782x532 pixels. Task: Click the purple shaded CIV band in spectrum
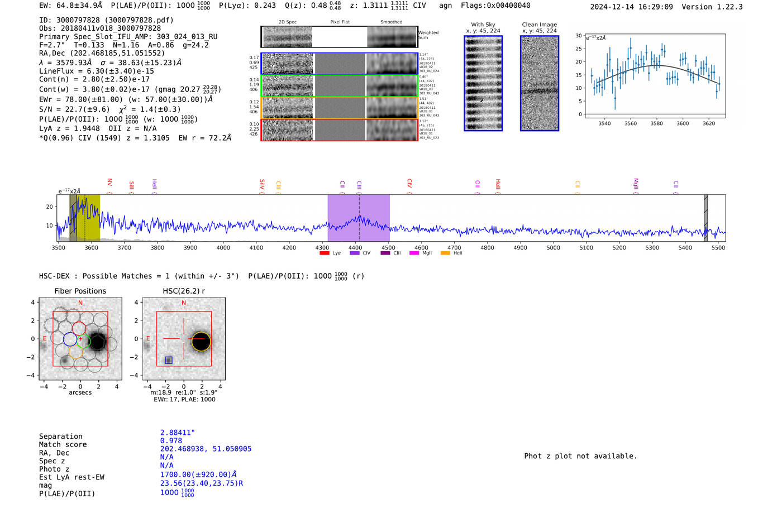(359, 218)
